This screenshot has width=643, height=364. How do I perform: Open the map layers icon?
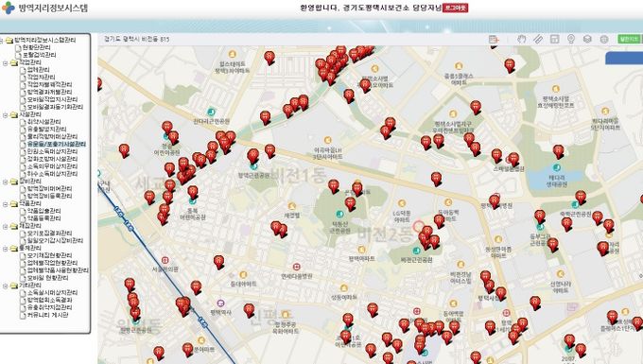(x=587, y=39)
